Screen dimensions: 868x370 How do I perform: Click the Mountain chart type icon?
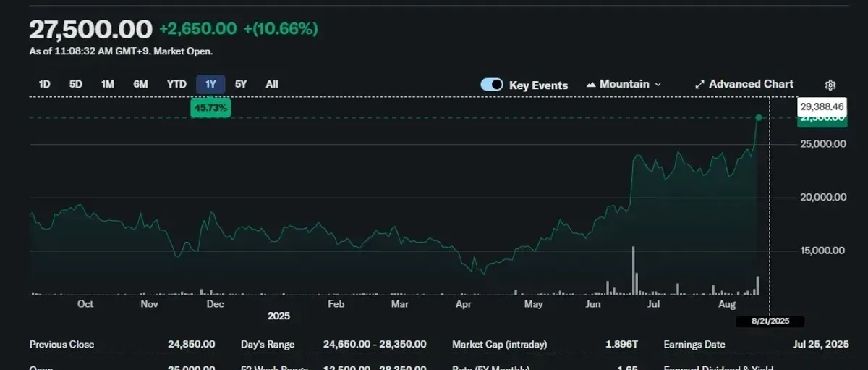pyautogui.click(x=591, y=85)
